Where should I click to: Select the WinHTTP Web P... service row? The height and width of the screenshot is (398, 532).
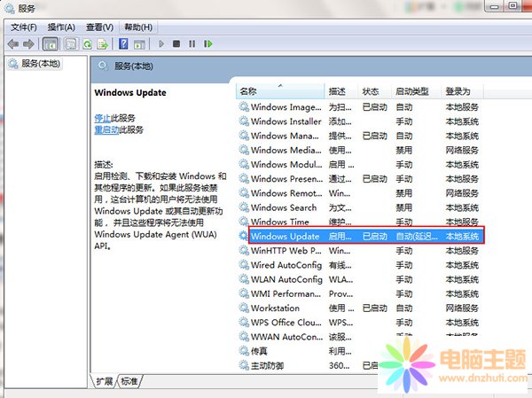point(360,251)
